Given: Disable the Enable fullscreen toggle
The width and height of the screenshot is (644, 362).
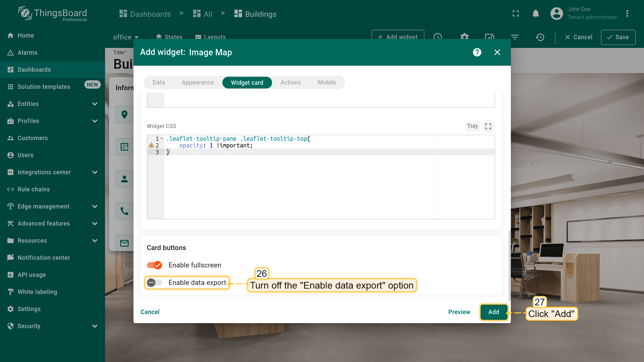Looking at the screenshot, I should [x=155, y=265].
